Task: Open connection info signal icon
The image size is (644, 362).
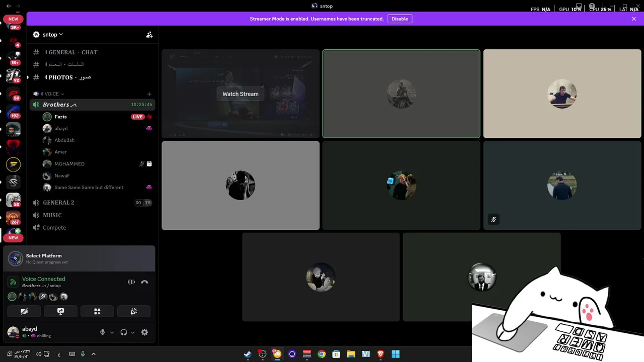Action: click(14, 282)
